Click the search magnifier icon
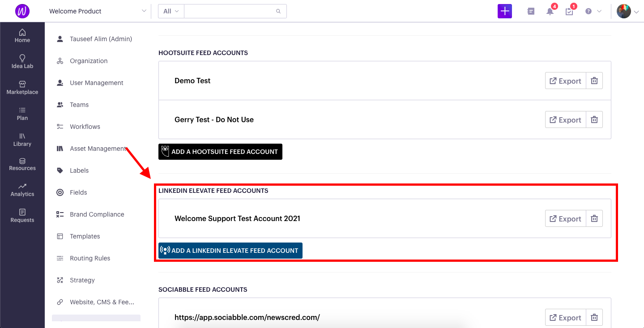This screenshot has width=644, height=328. [x=278, y=11]
